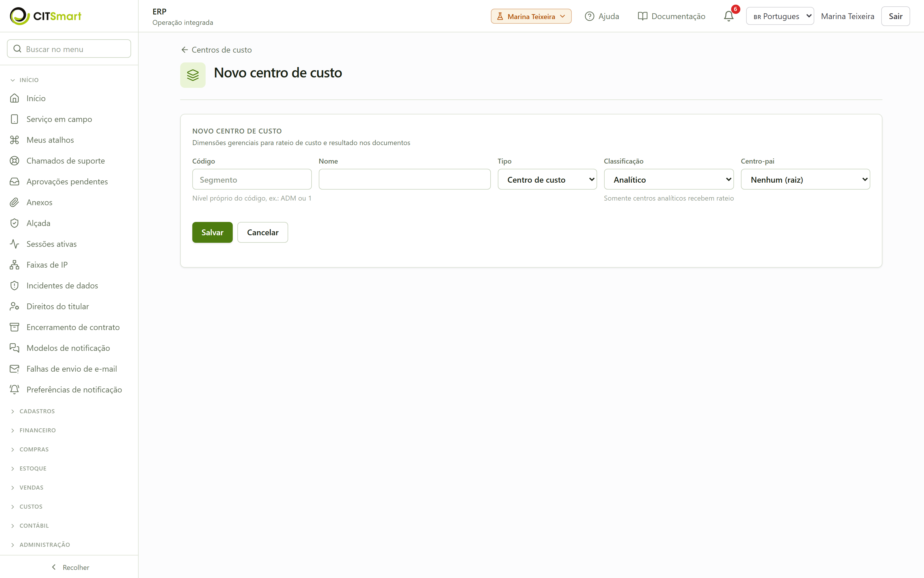Go to Início menu item
This screenshot has height=578, width=924.
point(69,98)
